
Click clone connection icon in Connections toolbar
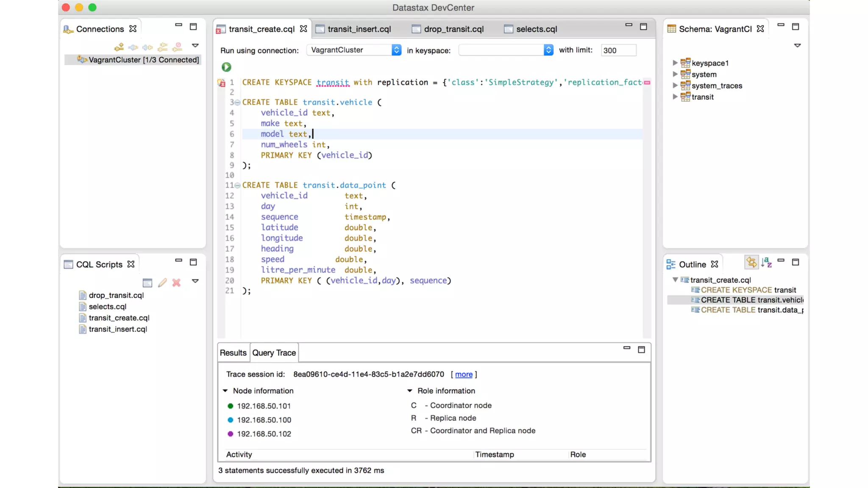(x=163, y=47)
